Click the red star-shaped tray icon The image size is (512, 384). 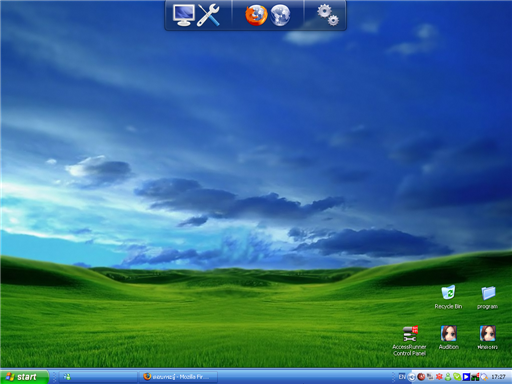pos(439,377)
